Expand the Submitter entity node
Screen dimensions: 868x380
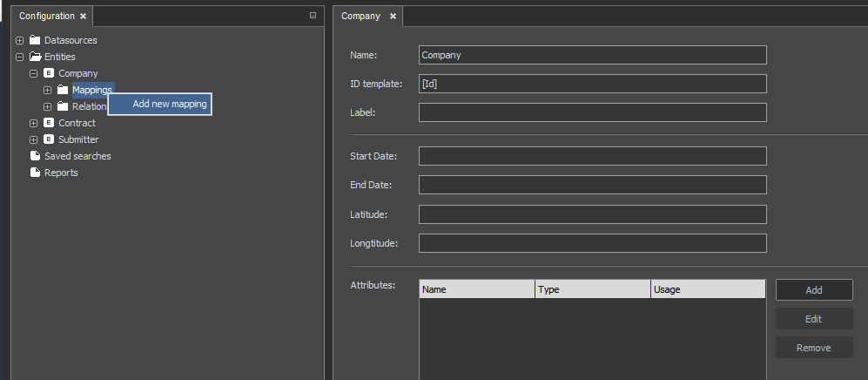(x=34, y=139)
